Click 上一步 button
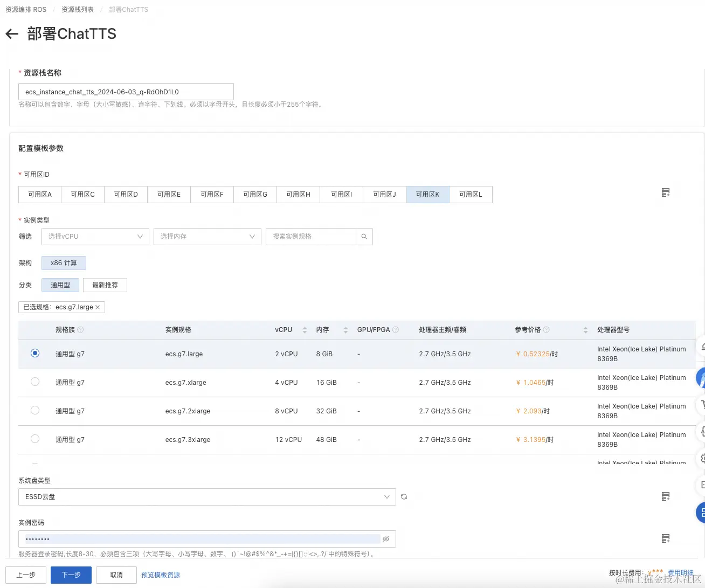The image size is (705, 588). tap(26, 575)
